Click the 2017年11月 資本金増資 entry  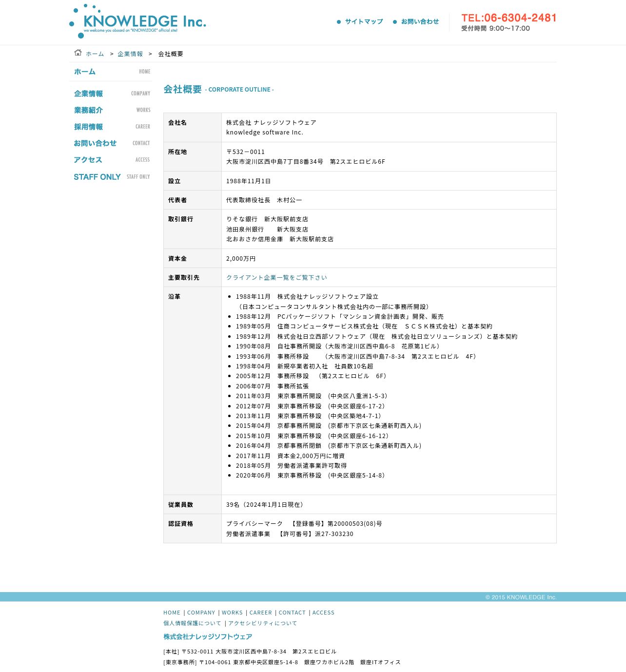(x=291, y=456)
